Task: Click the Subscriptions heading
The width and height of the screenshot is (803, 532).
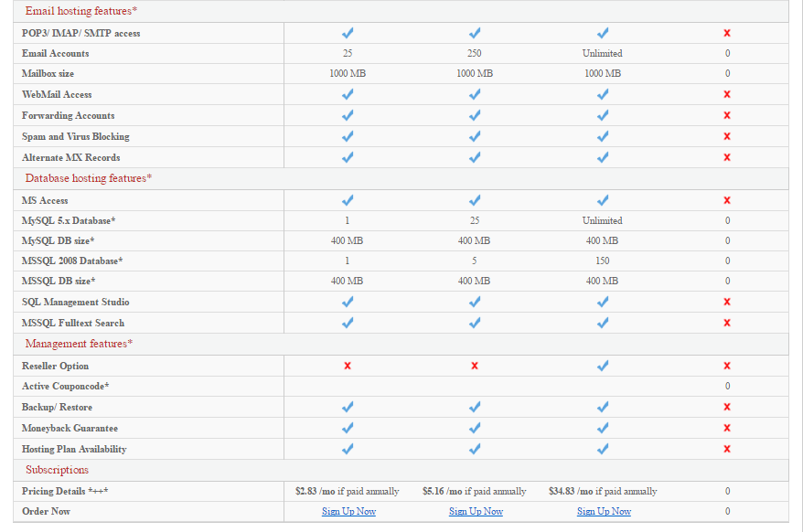Action: [x=57, y=470]
